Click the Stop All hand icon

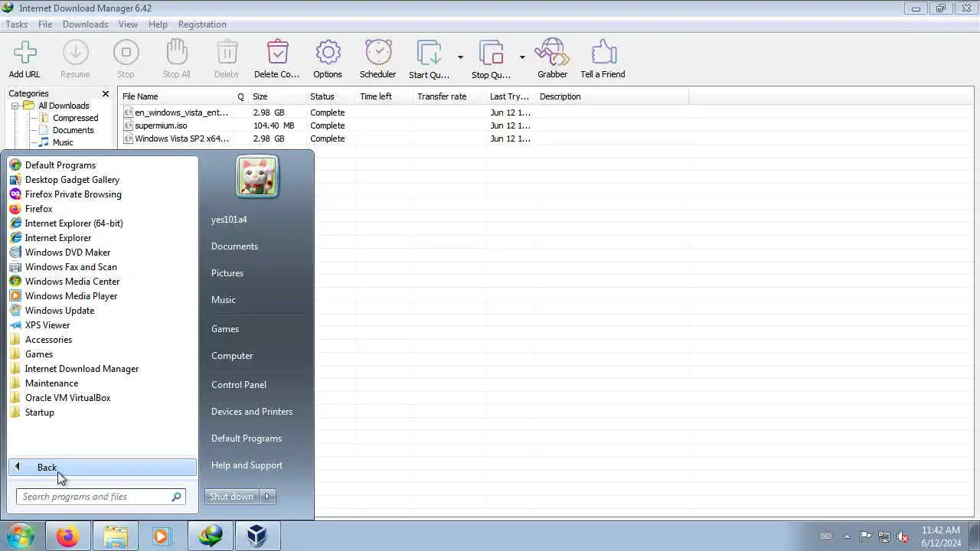coord(177,53)
